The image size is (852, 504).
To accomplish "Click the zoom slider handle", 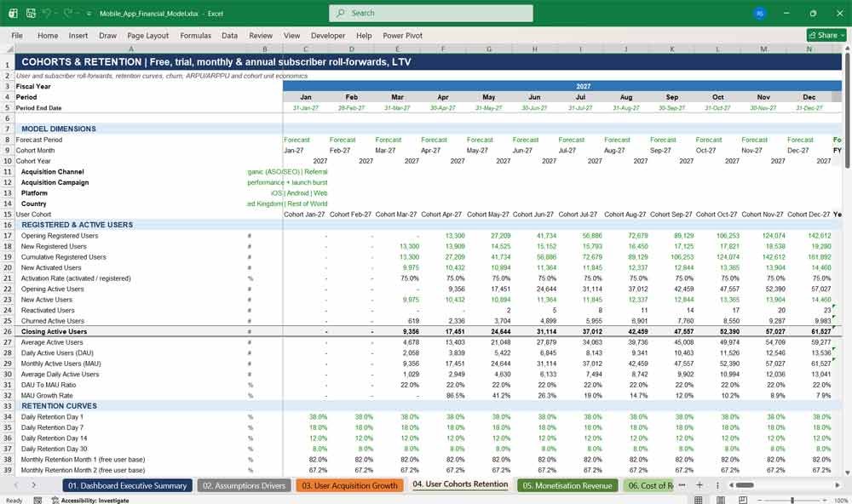I will (792, 500).
